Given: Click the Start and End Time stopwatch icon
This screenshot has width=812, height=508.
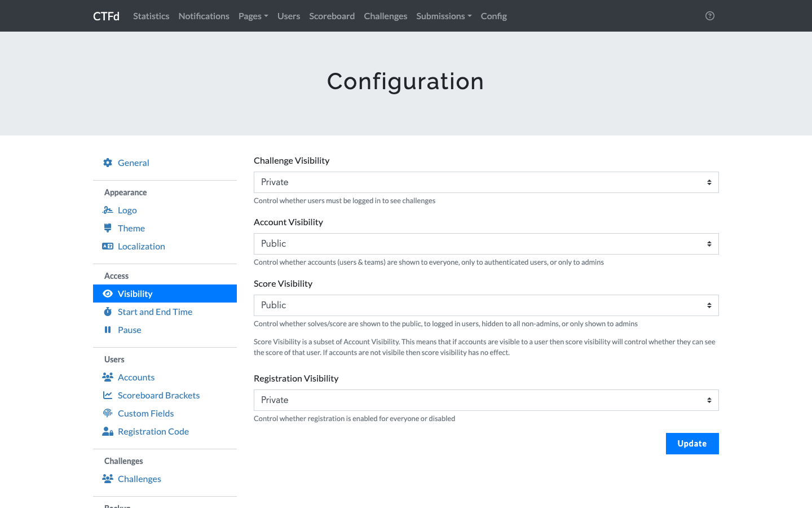Looking at the screenshot, I should 108,312.
